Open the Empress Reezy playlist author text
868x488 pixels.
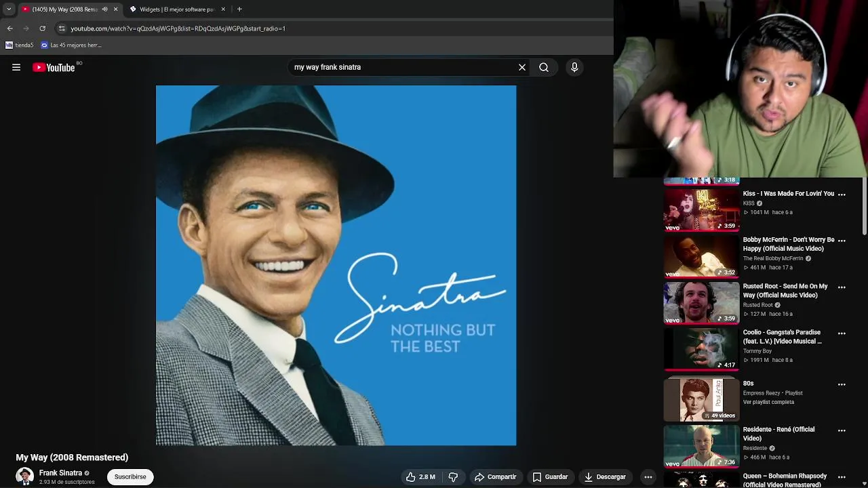click(x=762, y=393)
